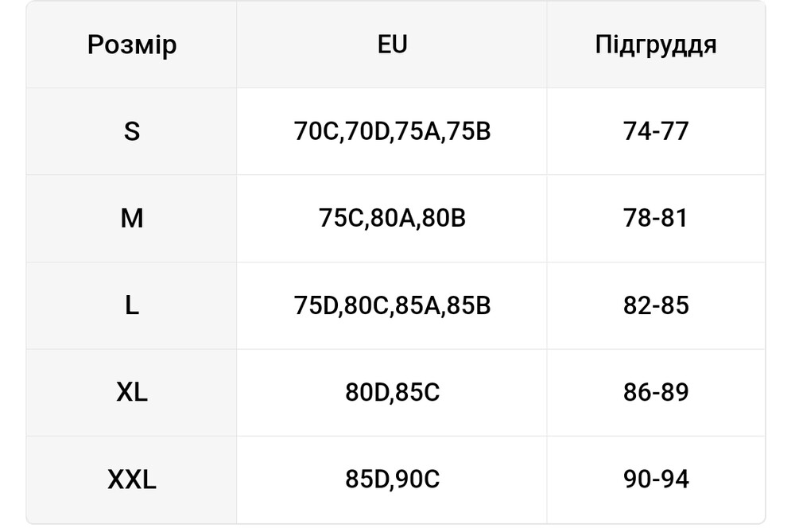Select the M size cell
The width and height of the screenshot is (795, 532).
(x=132, y=218)
